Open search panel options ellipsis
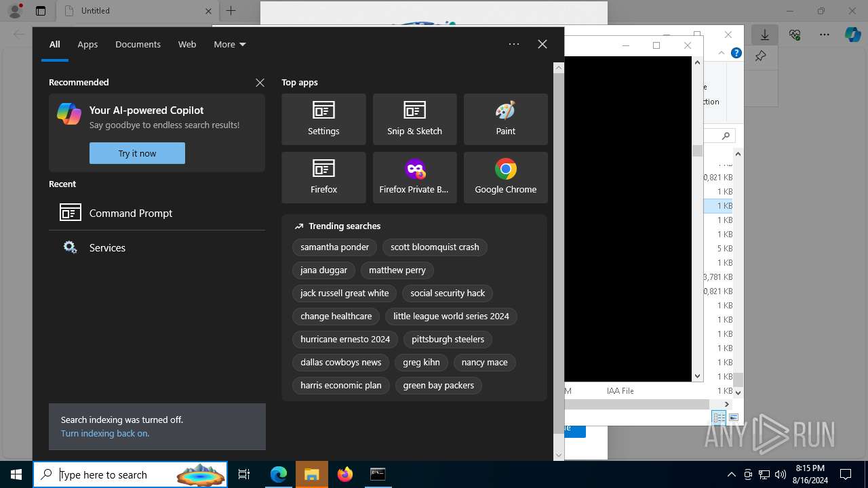 pyautogui.click(x=514, y=44)
